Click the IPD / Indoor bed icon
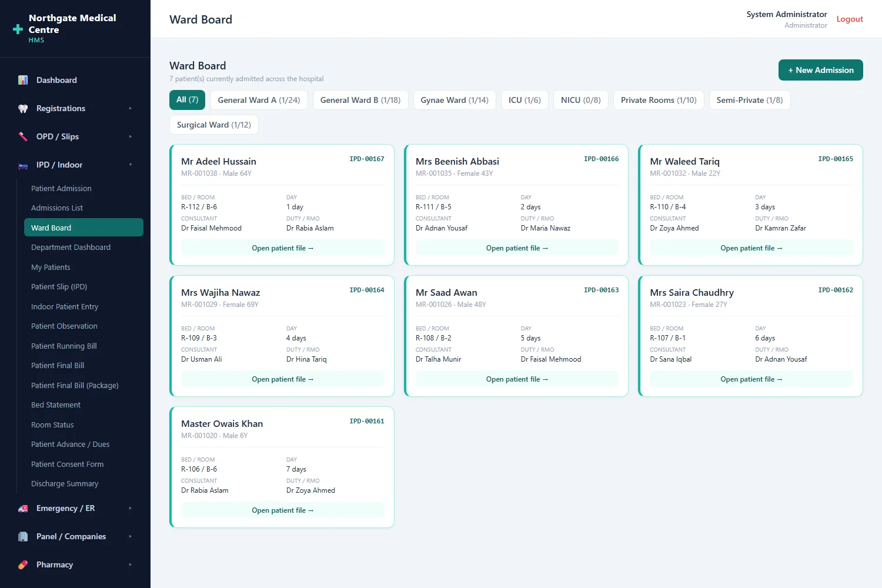882x588 pixels. coord(23,165)
